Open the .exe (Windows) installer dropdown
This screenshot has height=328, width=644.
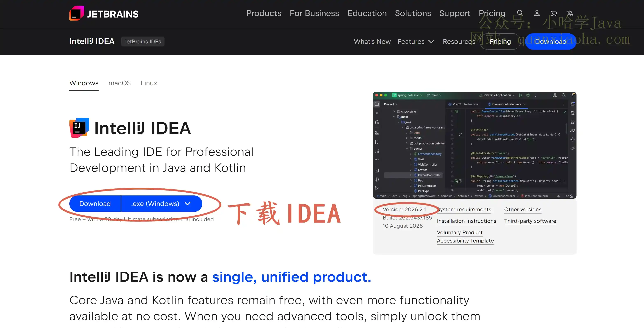(162, 204)
